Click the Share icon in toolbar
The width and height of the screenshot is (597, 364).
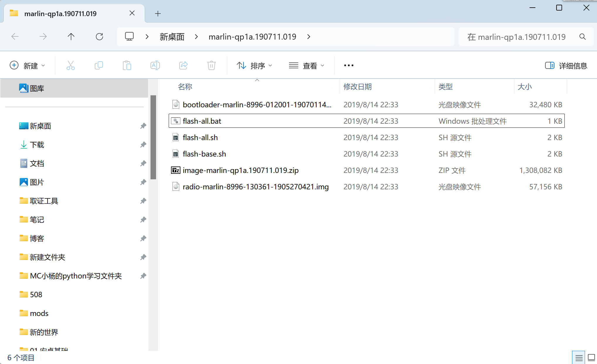click(183, 65)
